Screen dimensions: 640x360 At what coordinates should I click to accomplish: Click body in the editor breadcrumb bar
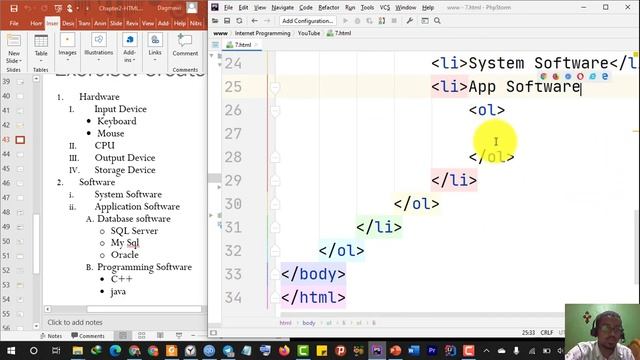point(309,323)
